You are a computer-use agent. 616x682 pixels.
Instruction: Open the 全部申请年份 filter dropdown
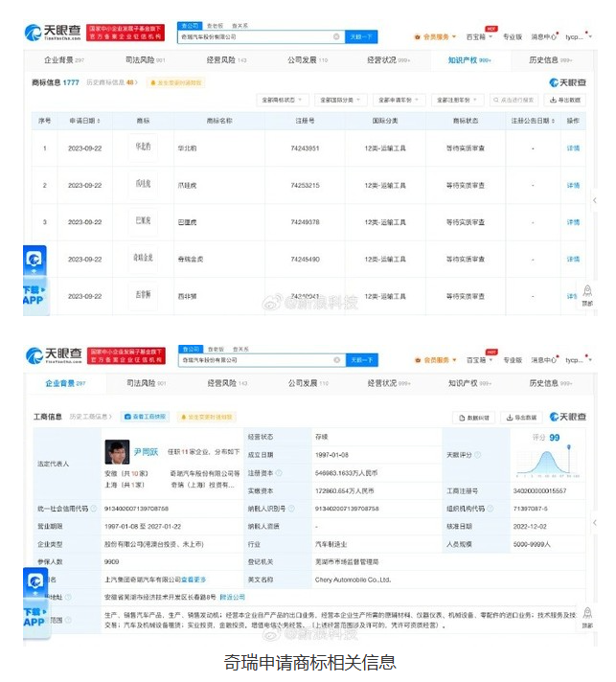pyautogui.click(x=399, y=100)
